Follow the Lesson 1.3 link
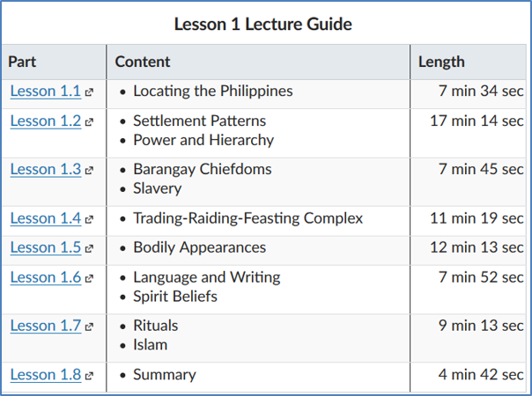 tap(45, 169)
